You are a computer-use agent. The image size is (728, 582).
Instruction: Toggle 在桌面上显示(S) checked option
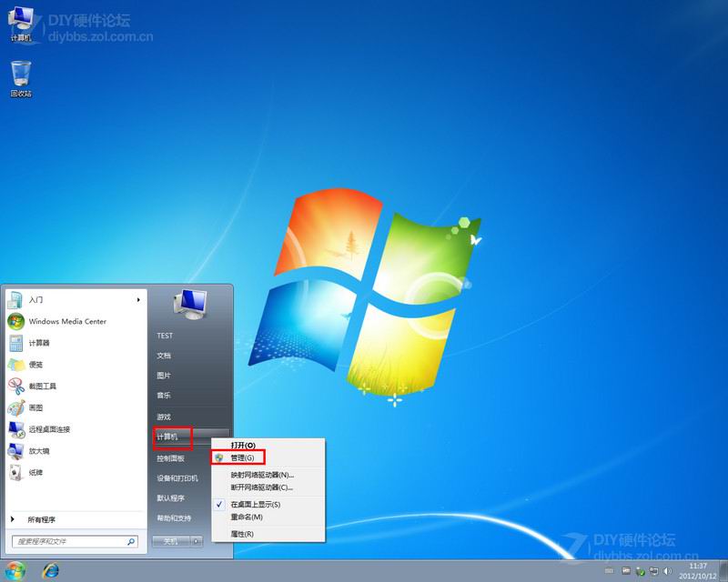pyautogui.click(x=268, y=504)
